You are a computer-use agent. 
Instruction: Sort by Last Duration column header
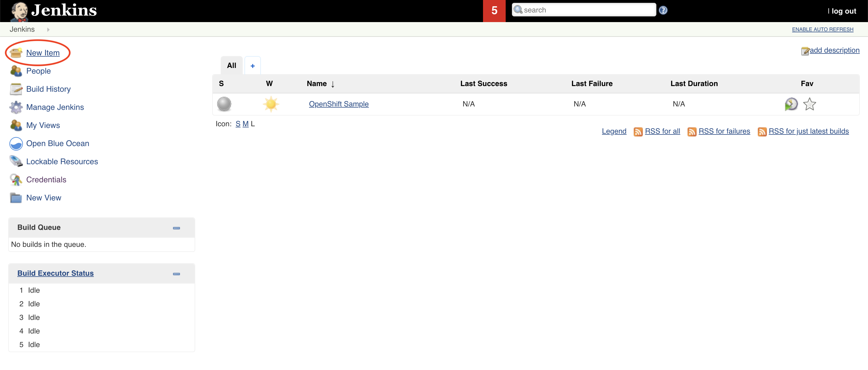[694, 84]
